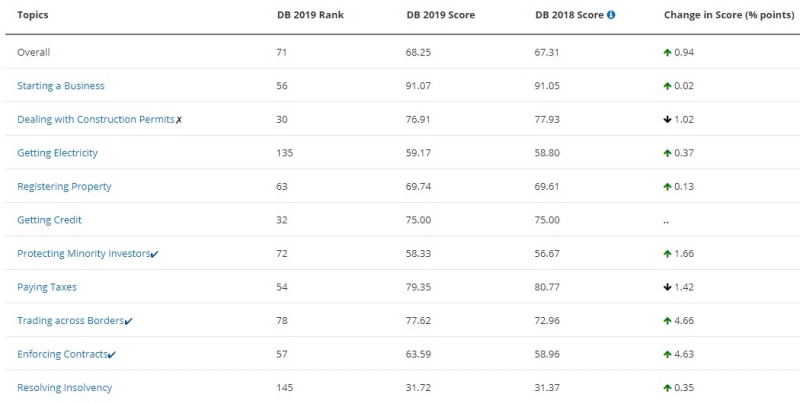Click the checkmark after Enforcing Contracts
800x404 pixels.
pyautogui.click(x=112, y=355)
